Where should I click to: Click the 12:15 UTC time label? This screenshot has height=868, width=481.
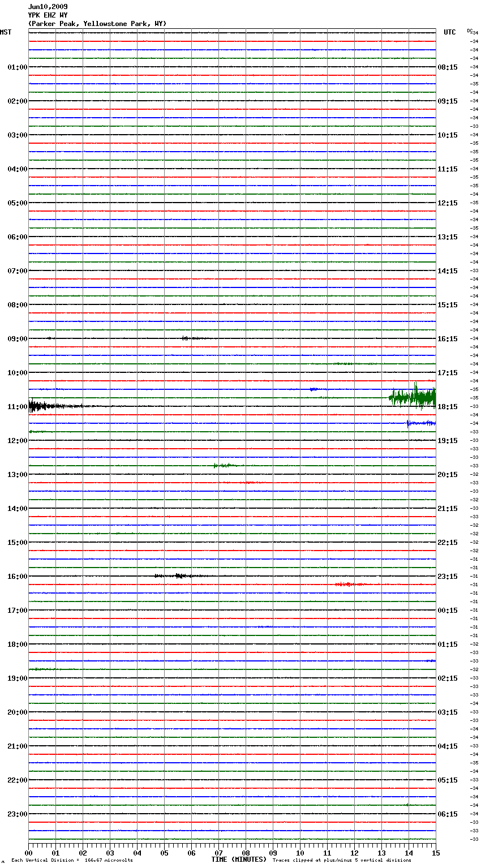(448, 203)
